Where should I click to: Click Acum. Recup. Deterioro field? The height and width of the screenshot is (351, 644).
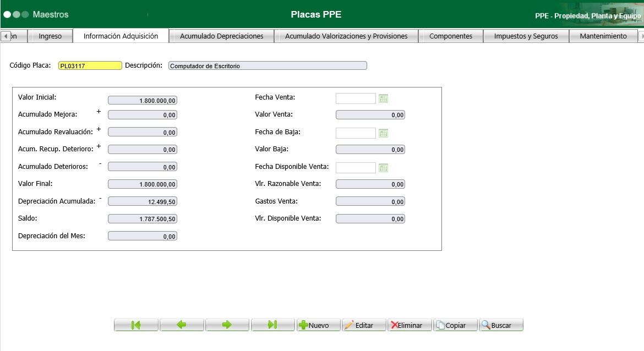click(x=143, y=150)
